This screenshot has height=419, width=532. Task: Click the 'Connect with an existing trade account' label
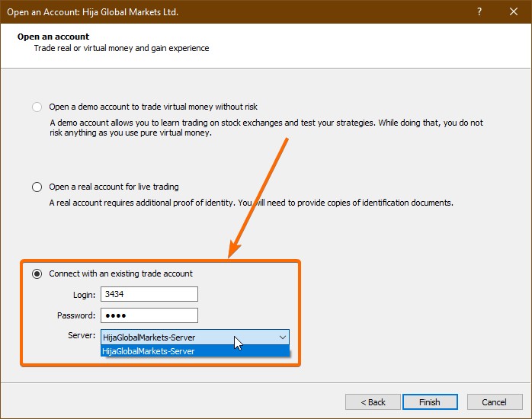tap(120, 273)
